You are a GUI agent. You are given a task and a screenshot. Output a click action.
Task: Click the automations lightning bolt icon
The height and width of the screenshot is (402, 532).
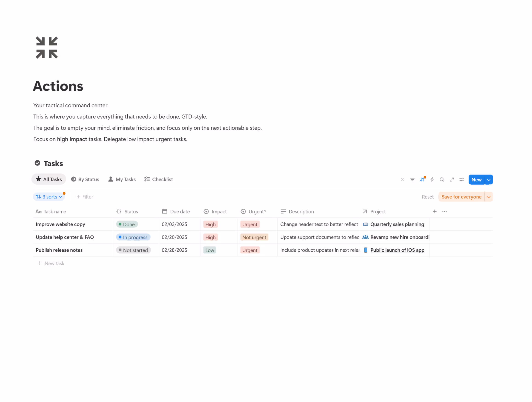(432, 179)
